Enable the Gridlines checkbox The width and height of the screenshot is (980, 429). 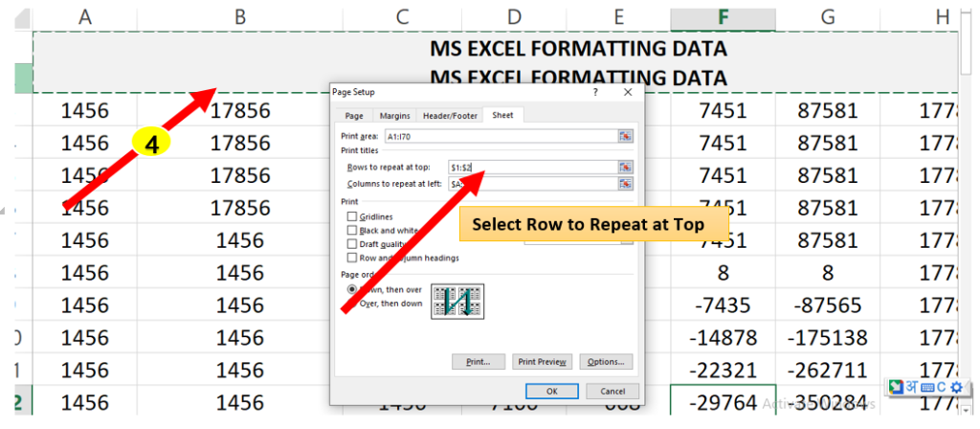[351, 216]
